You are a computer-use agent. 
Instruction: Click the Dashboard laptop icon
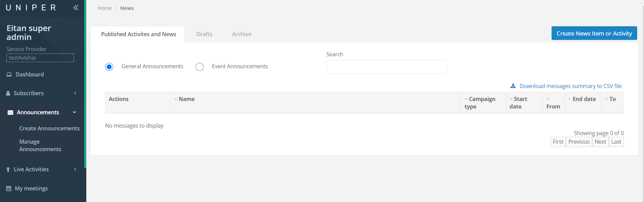point(9,74)
